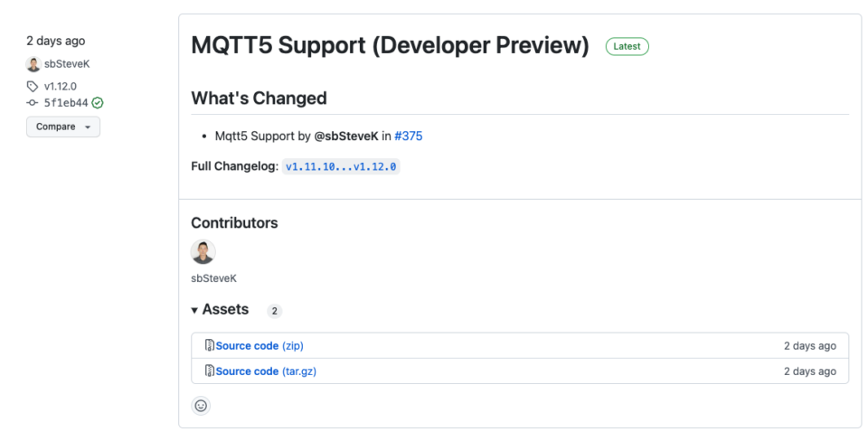Click the Latest release badge
Screen dimensions: 868x432
pyautogui.click(x=627, y=46)
